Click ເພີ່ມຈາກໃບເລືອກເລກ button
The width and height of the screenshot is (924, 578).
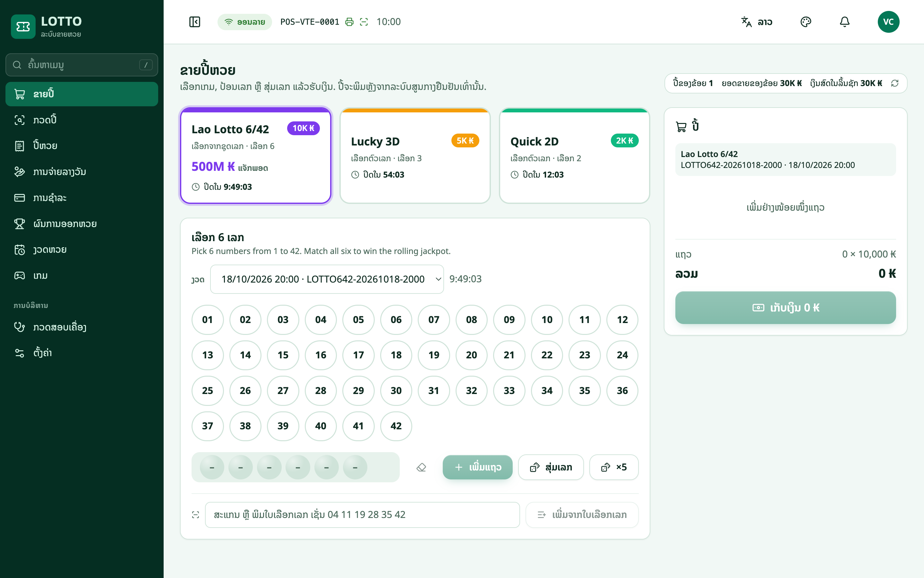582,515
